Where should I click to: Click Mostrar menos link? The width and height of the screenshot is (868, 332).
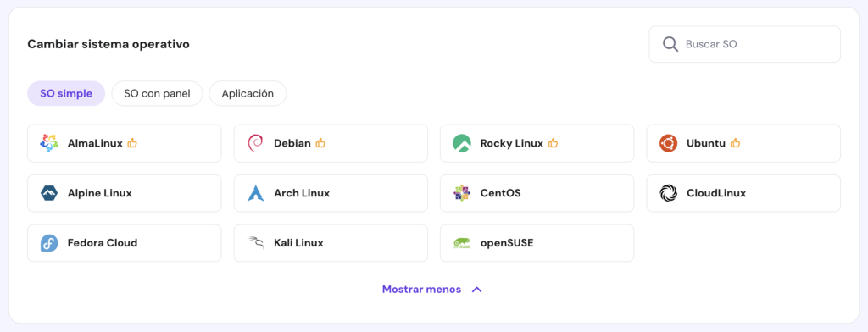421,290
